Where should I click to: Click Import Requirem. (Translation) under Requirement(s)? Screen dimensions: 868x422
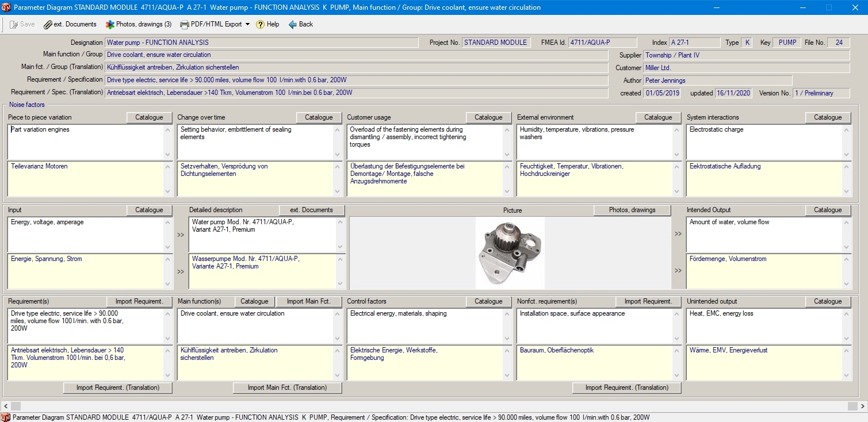(x=118, y=388)
